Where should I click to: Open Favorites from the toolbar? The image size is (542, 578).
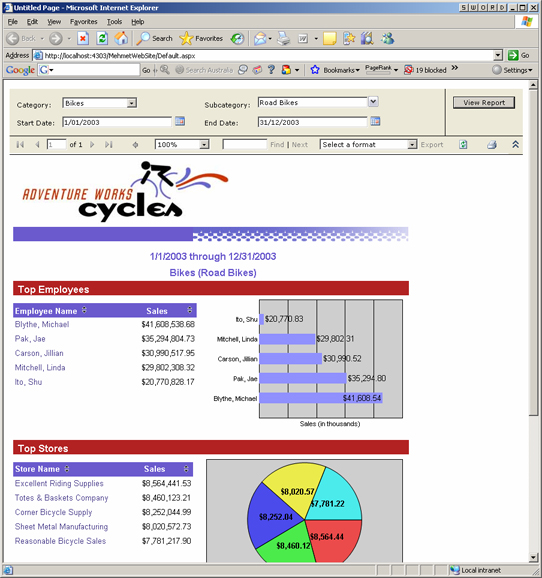[201, 38]
